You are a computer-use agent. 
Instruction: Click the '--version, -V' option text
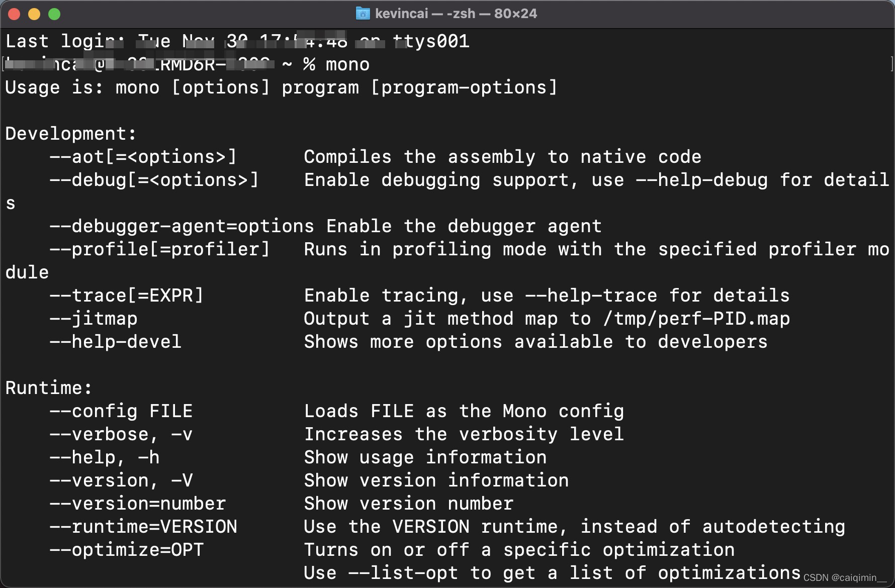click(x=121, y=481)
